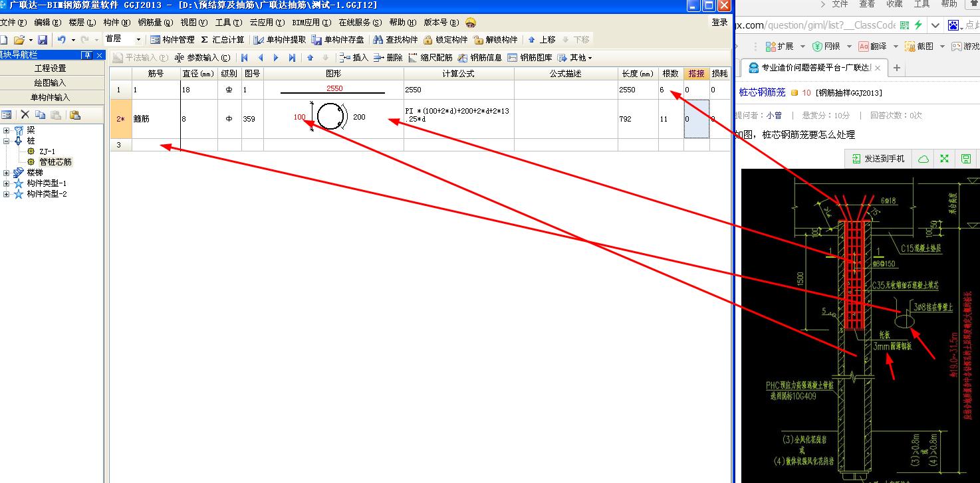Image resolution: width=980 pixels, height=483 pixels.
Task: Open the 在线服务 menu
Action: (x=360, y=23)
